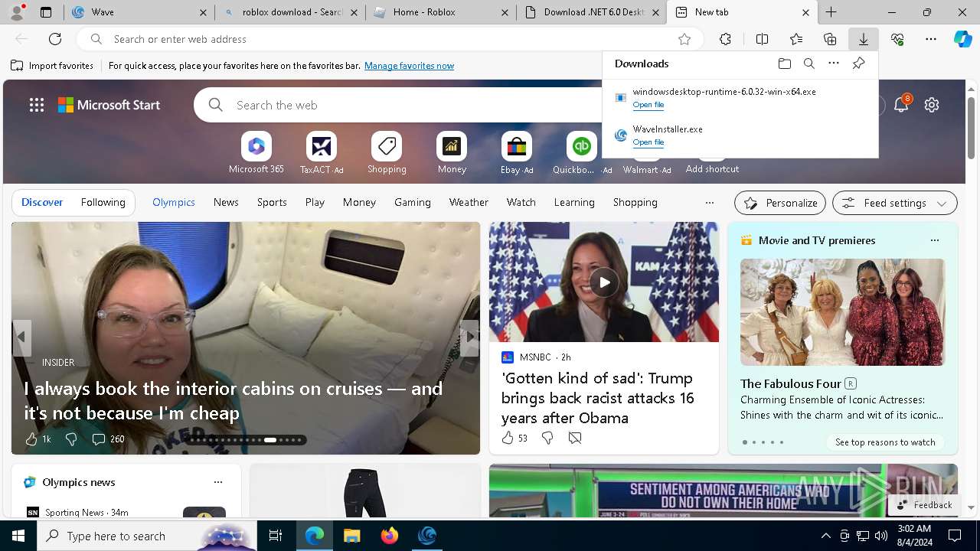
Task: Open downloads folder icon in Downloads panel
Action: (x=784, y=64)
